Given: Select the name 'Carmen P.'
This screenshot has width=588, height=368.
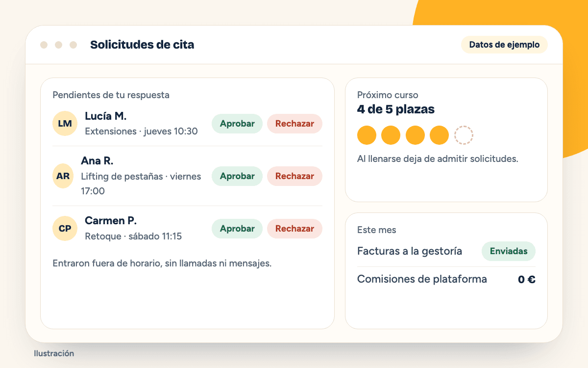Looking at the screenshot, I should (x=111, y=221).
